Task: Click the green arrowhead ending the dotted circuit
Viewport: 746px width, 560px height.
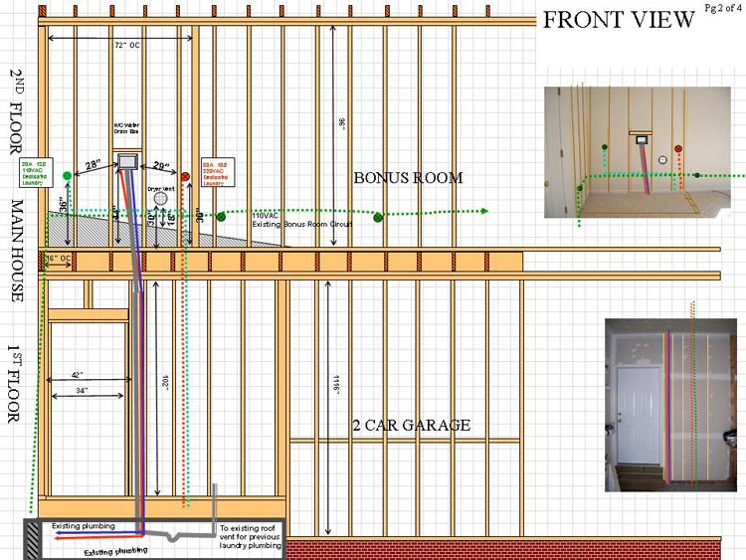Action: pyautogui.click(x=482, y=211)
